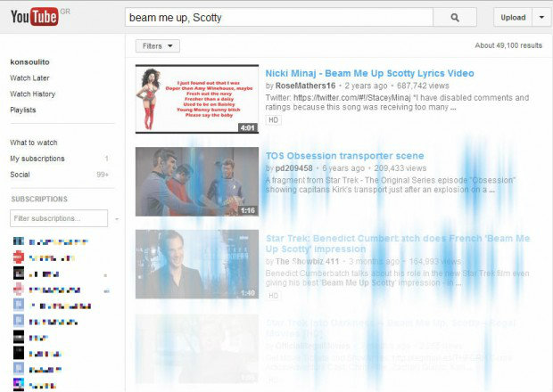Open konsoulito channel link
The image size is (553, 392).
pos(30,62)
